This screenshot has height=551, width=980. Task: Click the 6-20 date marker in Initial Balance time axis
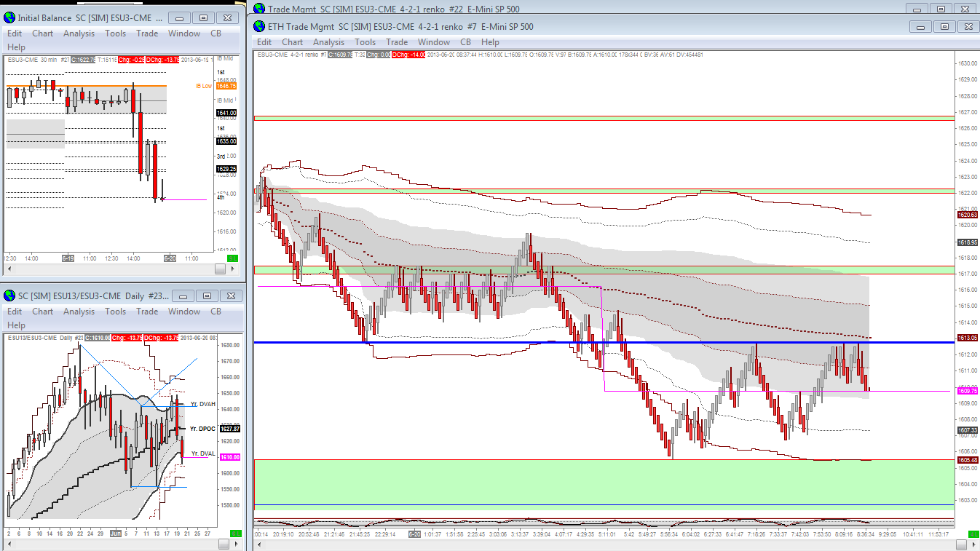click(170, 258)
